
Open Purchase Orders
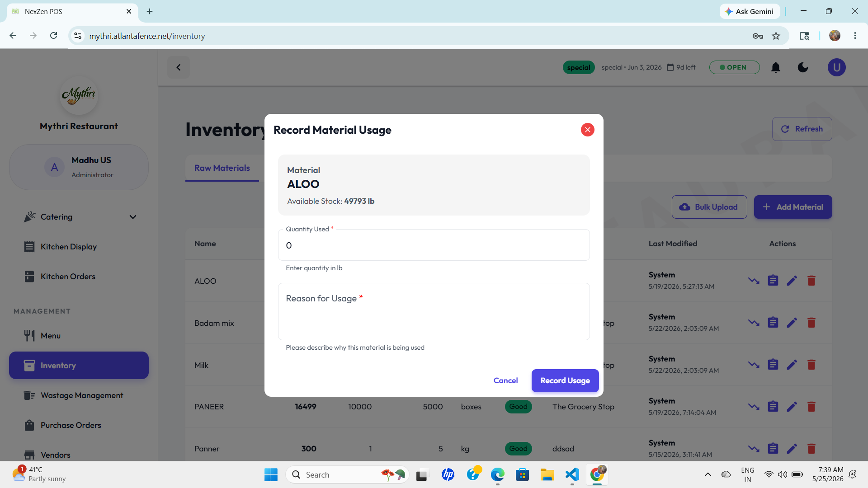(x=79, y=425)
